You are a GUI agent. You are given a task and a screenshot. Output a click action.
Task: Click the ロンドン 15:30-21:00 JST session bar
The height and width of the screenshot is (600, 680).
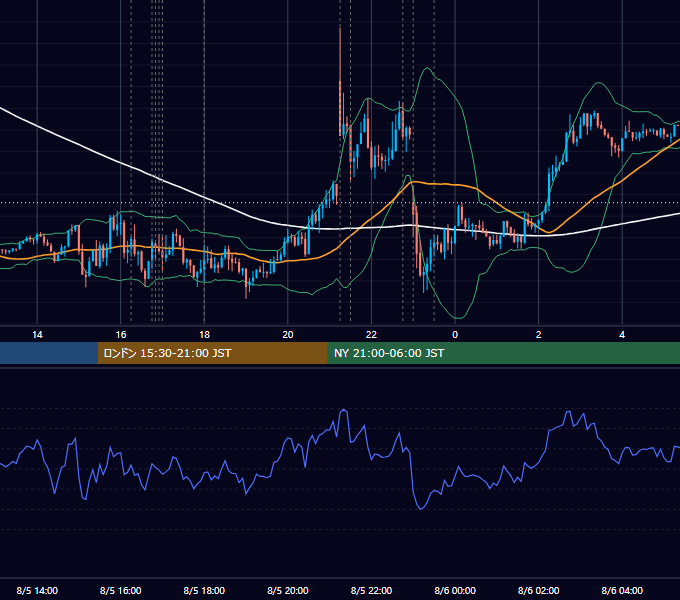point(212,353)
